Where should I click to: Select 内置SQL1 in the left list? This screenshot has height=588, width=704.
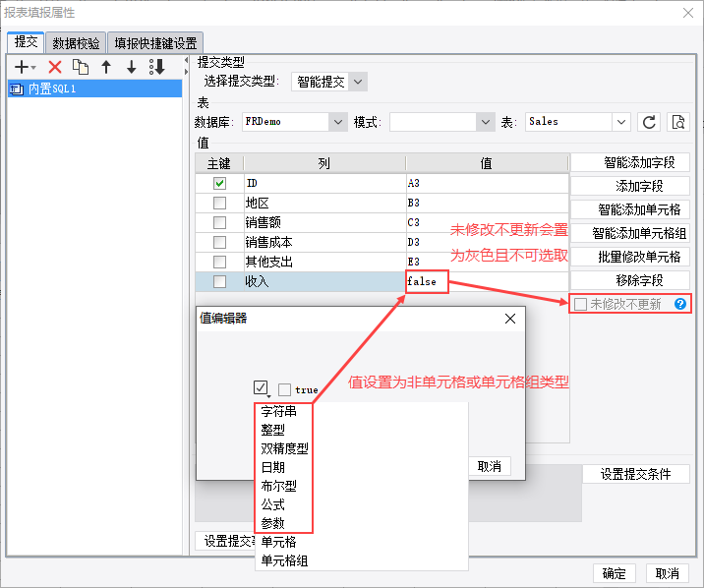(94, 88)
